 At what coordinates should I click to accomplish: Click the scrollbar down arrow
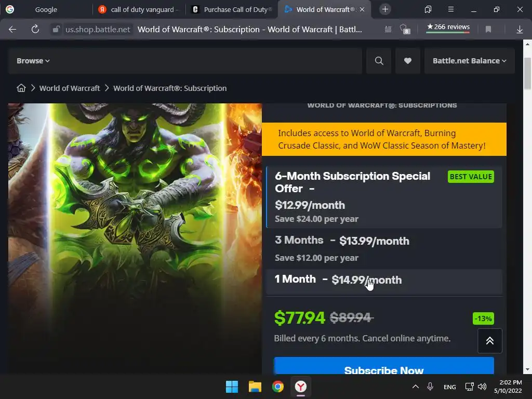point(527,369)
